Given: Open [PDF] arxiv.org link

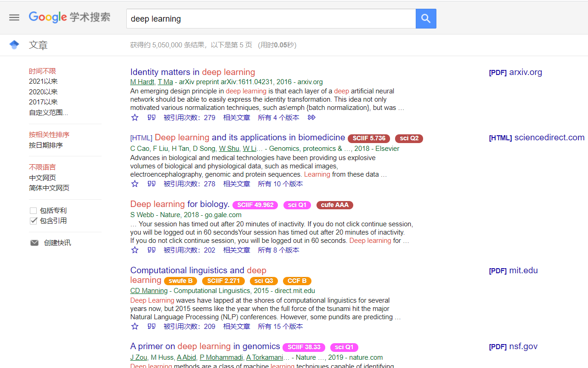Looking at the screenshot, I should click(515, 72).
